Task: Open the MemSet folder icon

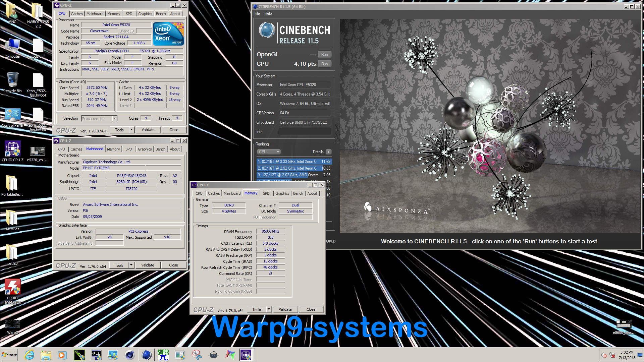Action: coord(12,220)
